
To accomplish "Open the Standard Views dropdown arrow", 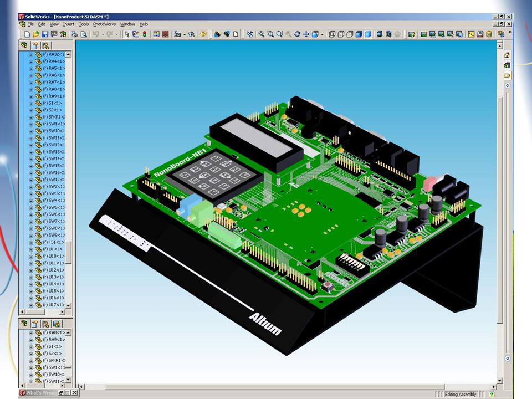I will point(322,34).
